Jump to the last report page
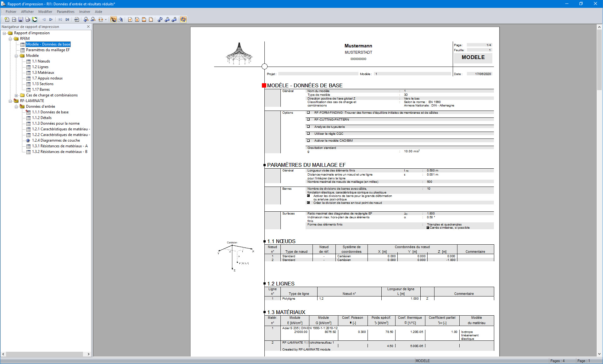The image size is (603, 364). [x=67, y=19]
